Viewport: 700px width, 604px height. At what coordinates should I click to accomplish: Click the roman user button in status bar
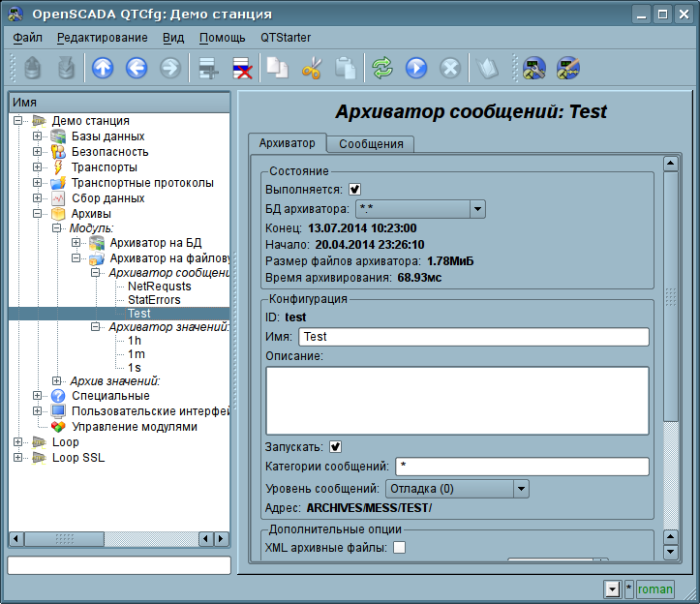[x=654, y=589]
